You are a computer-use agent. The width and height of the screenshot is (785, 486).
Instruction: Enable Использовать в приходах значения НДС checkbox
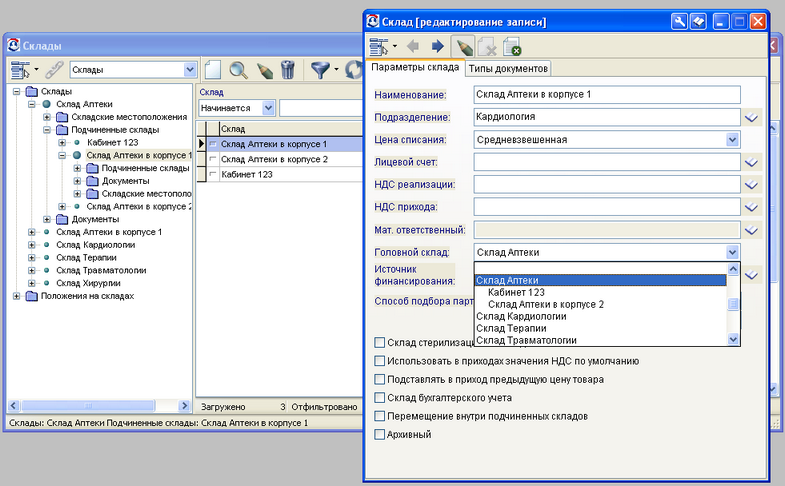[379, 361]
